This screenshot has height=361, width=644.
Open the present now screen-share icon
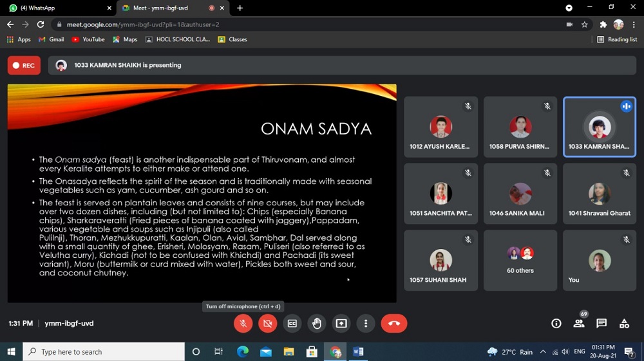(x=341, y=323)
